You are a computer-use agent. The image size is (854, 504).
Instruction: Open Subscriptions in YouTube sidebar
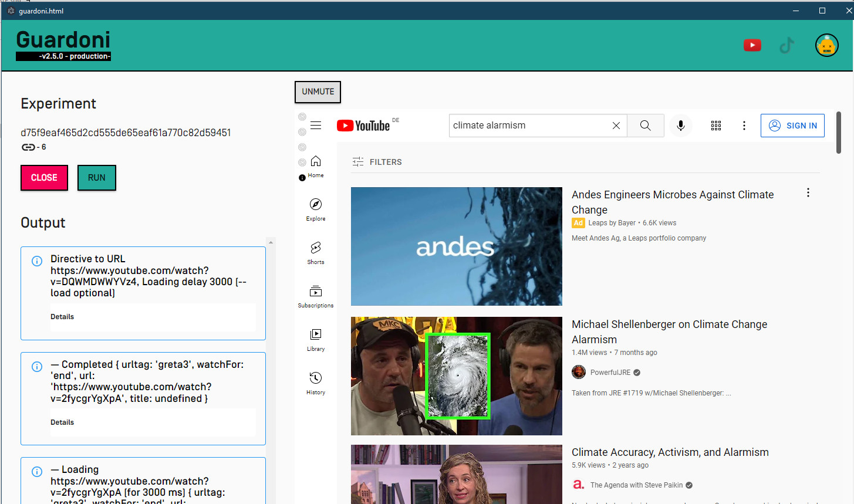(316, 296)
